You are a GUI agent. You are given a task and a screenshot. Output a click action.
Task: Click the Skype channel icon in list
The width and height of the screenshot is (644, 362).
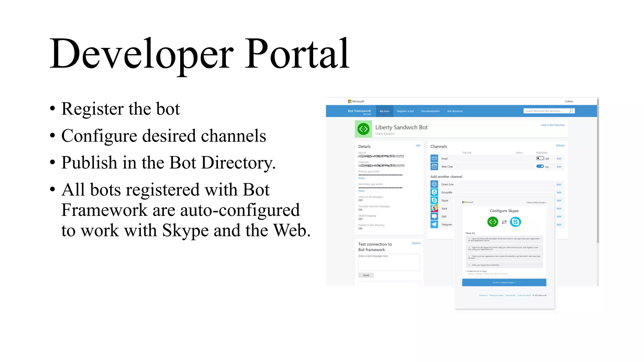click(x=434, y=200)
